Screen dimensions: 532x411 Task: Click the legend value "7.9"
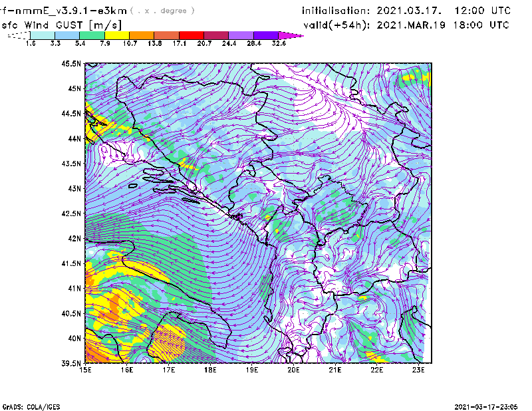coord(105,43)
